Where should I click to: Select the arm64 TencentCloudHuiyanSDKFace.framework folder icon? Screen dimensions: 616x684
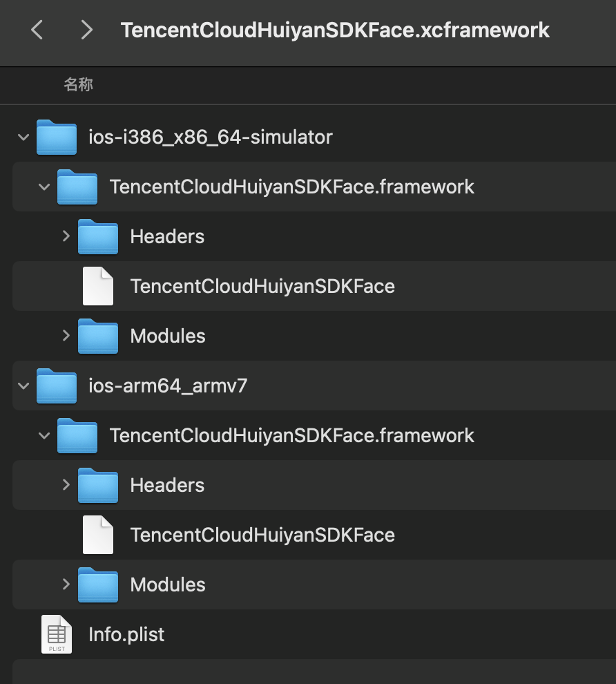77,435
